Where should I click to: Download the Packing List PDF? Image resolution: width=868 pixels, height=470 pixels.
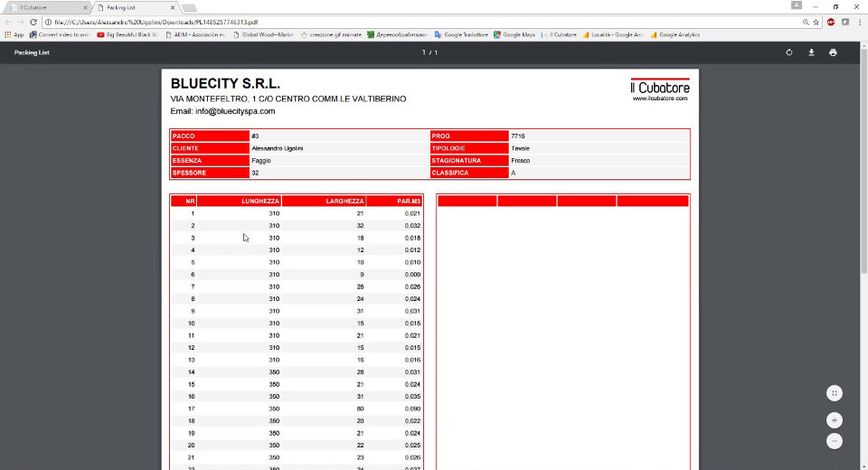(x=811, y=52)
